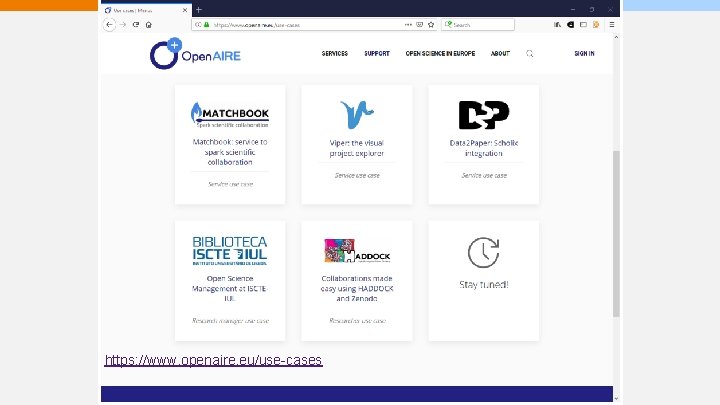
Task: Select the Use cases browser tab
Action: tap(146, 10)
